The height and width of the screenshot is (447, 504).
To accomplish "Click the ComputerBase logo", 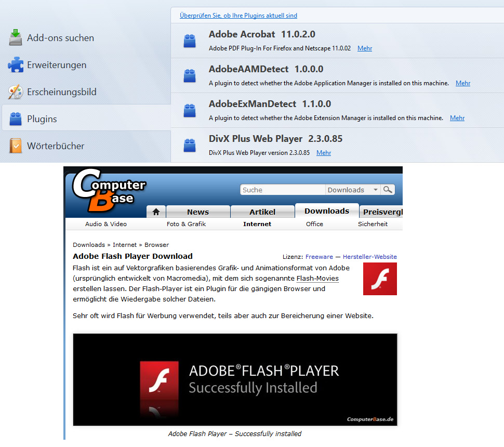I will point(109,190).
